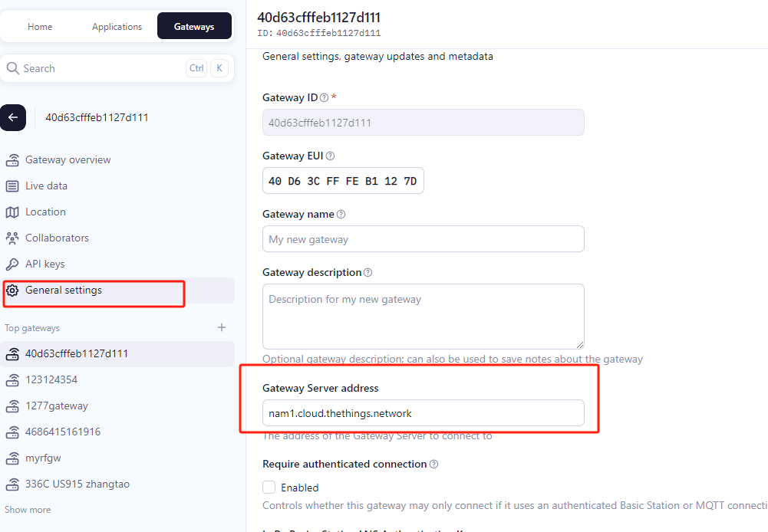Image resolution: width=768 pixels, height=532 pixels.
Task: Click the help icon next to Gateway description
Action: [368, 273]
